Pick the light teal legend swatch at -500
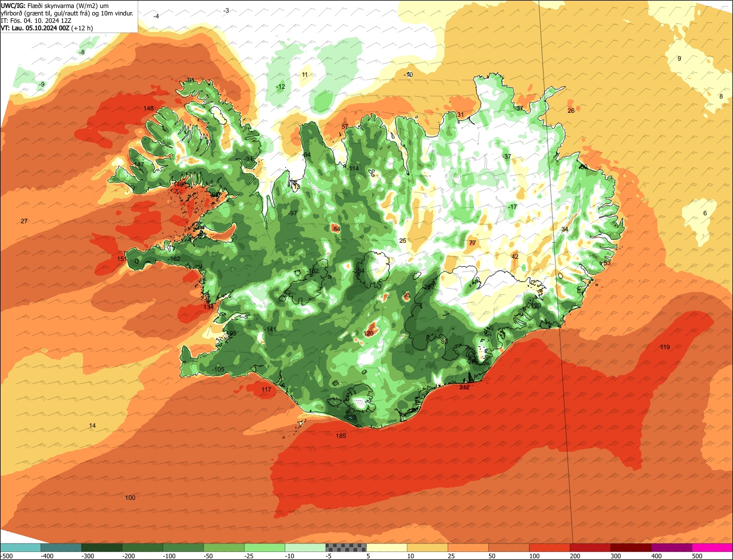This screenshot has width=733, height=560. tap(20, 547)
